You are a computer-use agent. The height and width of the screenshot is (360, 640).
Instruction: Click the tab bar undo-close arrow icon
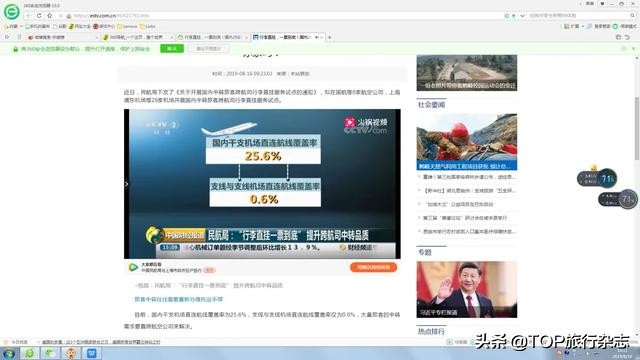[627, 37]
